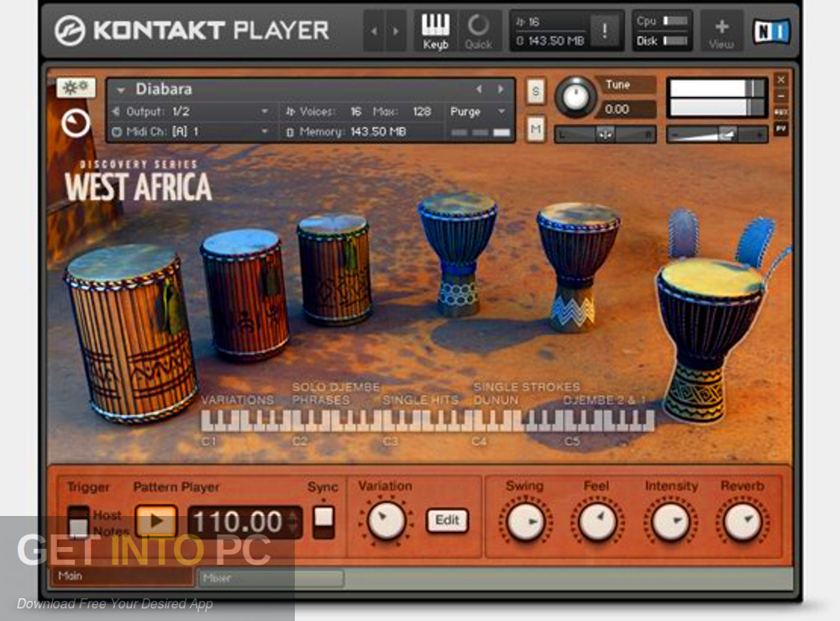840x621 pixels.
Task: Close the Diabara instrument with X
Action: pyautogui.click(x=781, y=80)
